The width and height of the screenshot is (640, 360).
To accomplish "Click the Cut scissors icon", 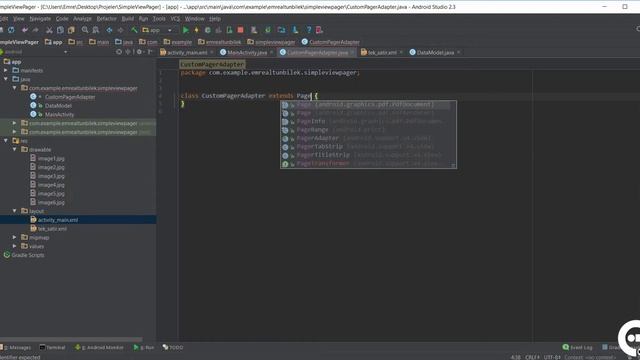I will tap(49, 30).
